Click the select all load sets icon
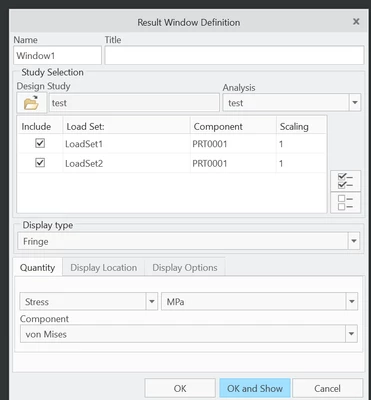Image resolution: width=371 pixels, height=400 pixels. coord(345,181)
